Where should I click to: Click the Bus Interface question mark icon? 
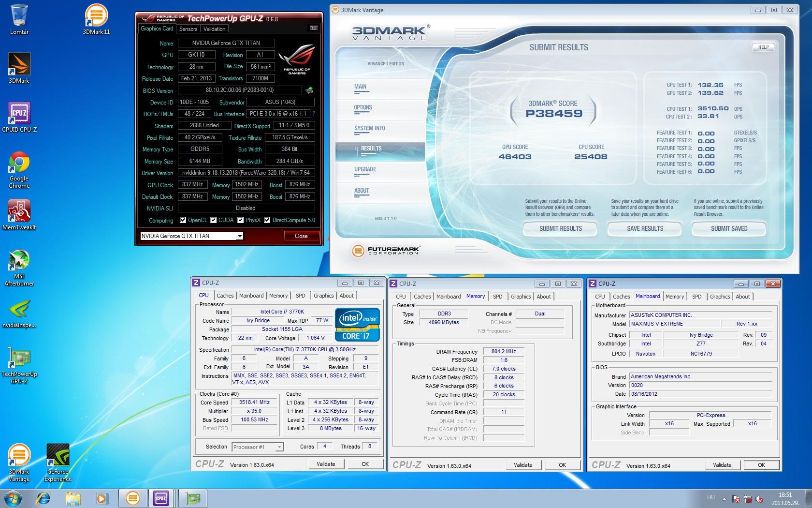point(313,114)
